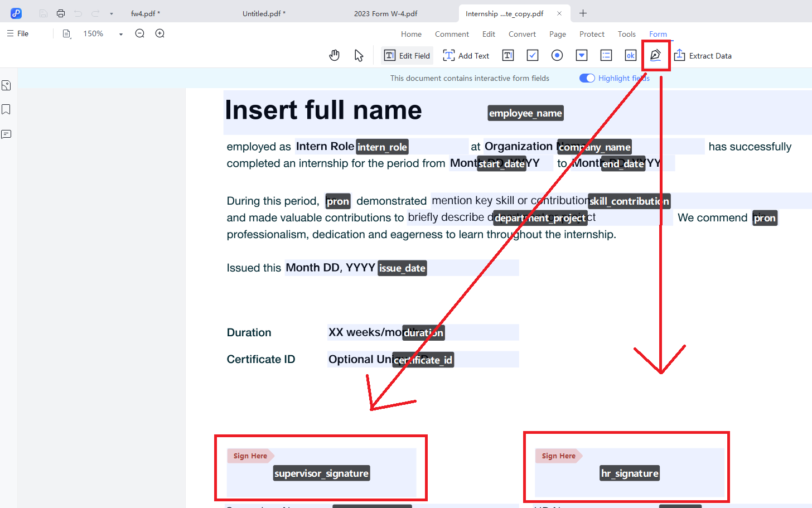Add a list box field
The height and width of the screenshot is (508, 812).
[606, 55]
